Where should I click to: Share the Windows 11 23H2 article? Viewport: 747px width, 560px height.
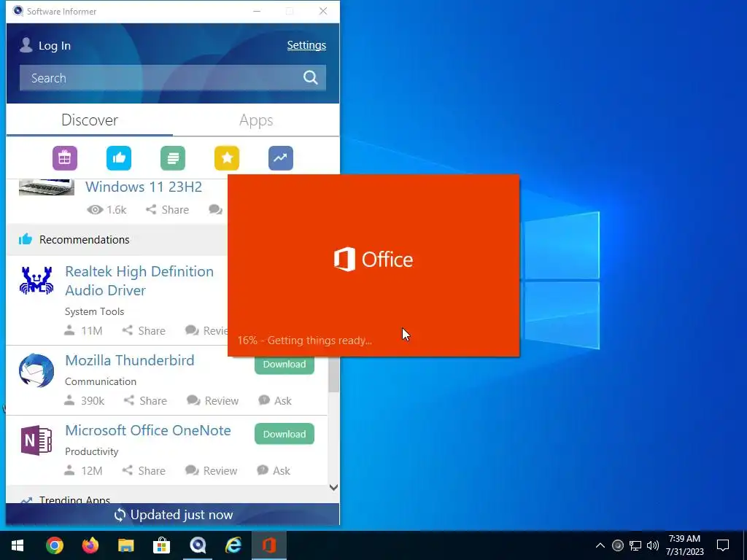[x=167, y=209]
